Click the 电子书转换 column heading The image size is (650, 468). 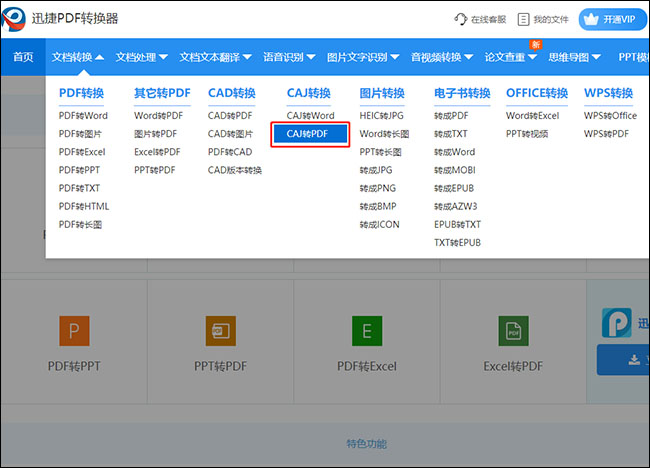[462, 93]
